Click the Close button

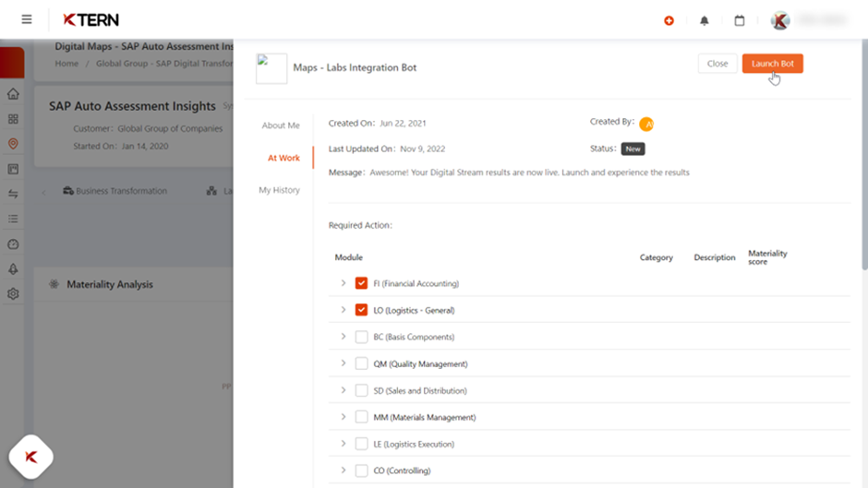(717, 64)
